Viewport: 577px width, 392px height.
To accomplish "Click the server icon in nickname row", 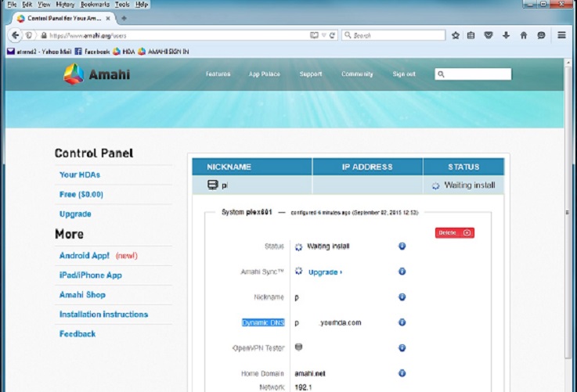I will 213,185.
